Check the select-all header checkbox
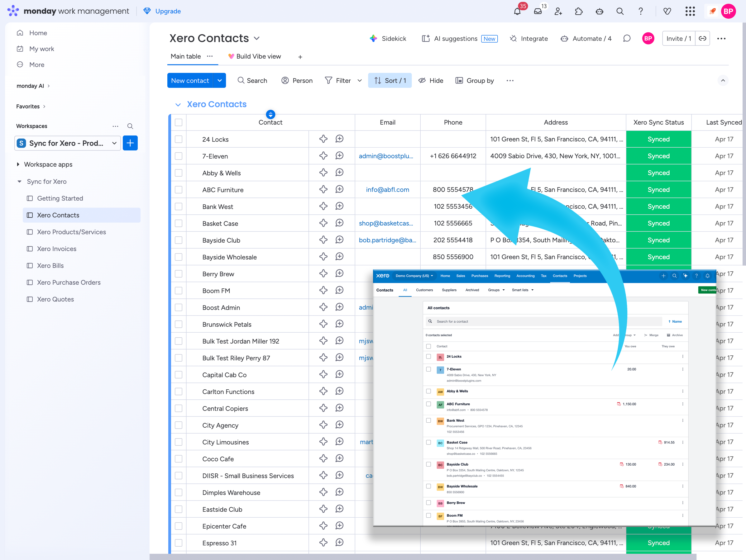The width and height of the screenshot is (746, 560). tap(179, 122)
